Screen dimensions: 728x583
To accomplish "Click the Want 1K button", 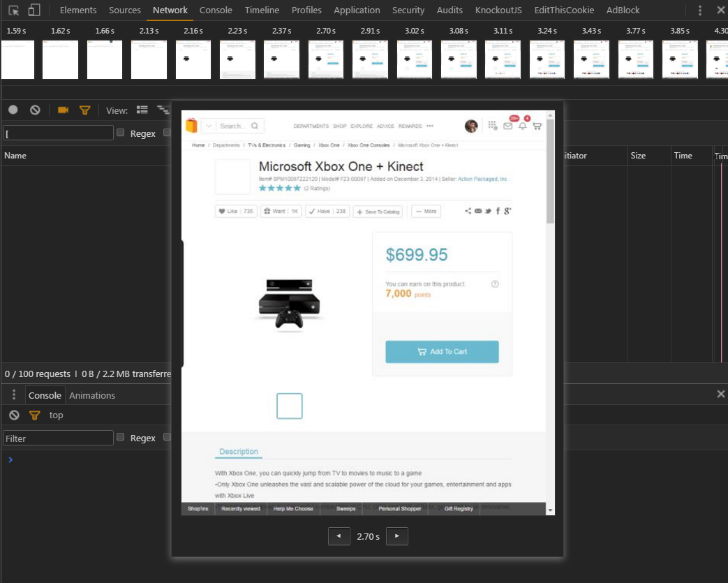I will click(x=281, y=212).
